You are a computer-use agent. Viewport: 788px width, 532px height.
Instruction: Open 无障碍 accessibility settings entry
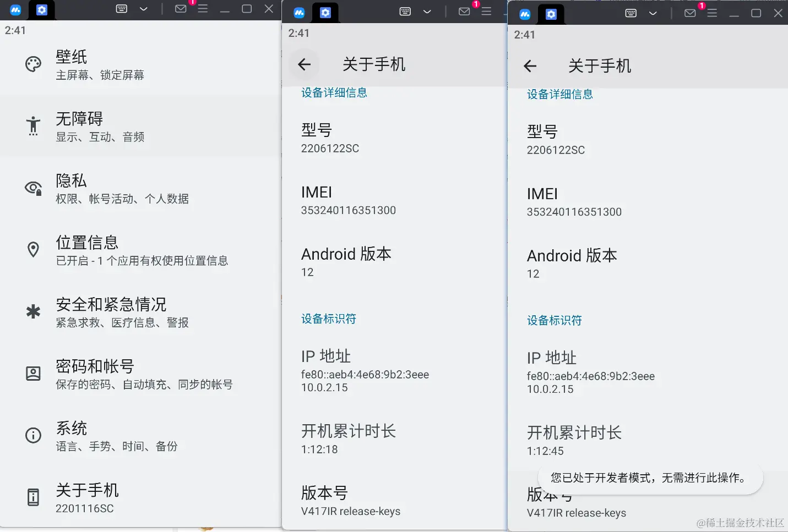point(140,126)
